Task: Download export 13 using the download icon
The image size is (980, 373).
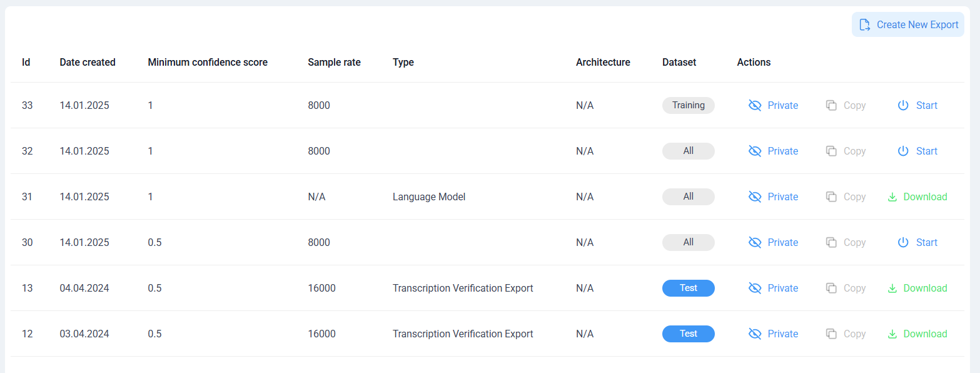Action: (892, 288)
